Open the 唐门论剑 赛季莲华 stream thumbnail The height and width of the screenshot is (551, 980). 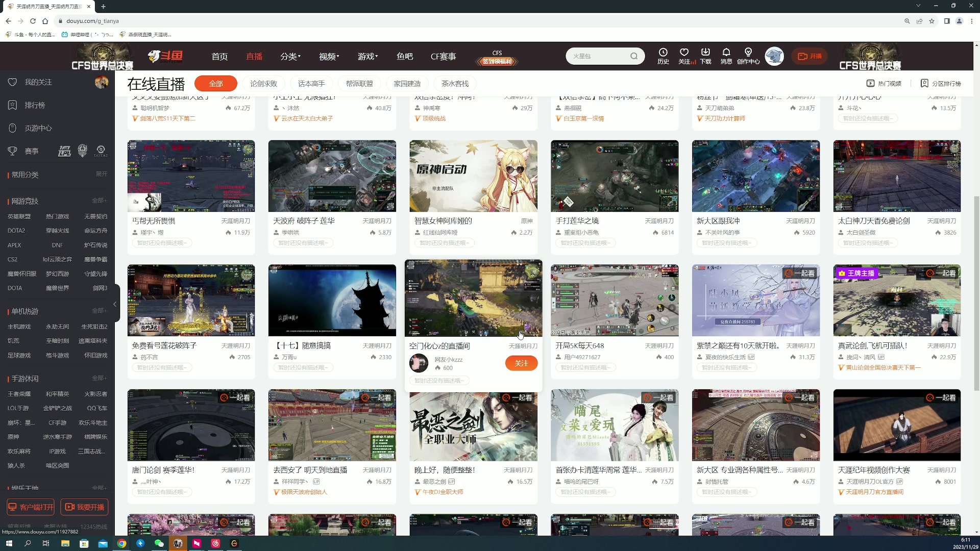click(x=191, y=424)
